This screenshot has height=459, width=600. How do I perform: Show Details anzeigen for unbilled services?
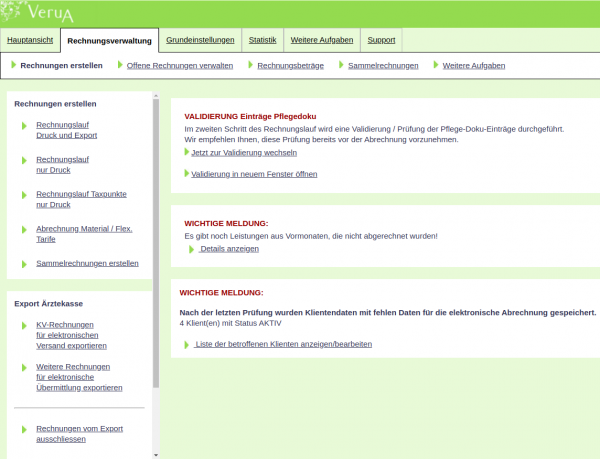(x=229, y=249)
